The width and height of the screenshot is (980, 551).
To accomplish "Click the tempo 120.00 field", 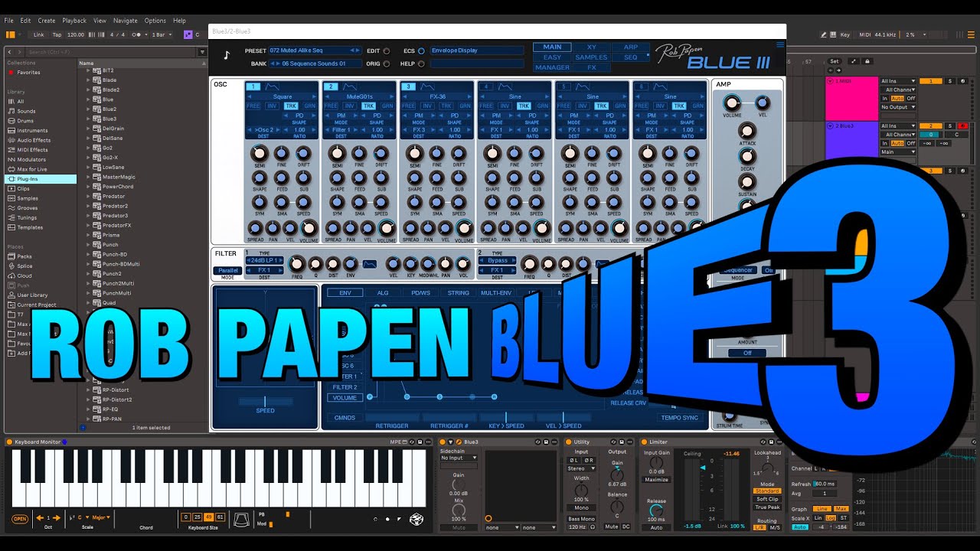I will [x=76, y=34].
